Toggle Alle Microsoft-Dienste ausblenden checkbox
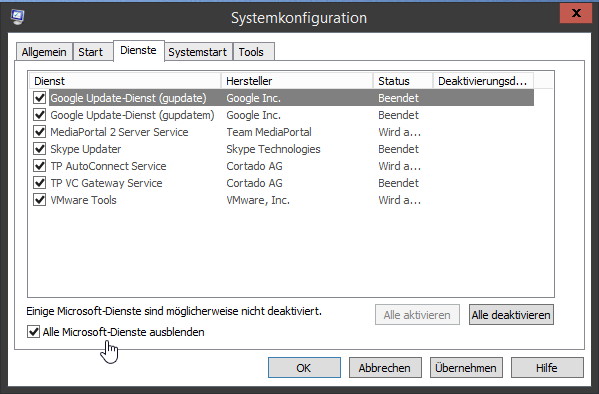This screenshot has width=599, height=394. click(33, 332)
